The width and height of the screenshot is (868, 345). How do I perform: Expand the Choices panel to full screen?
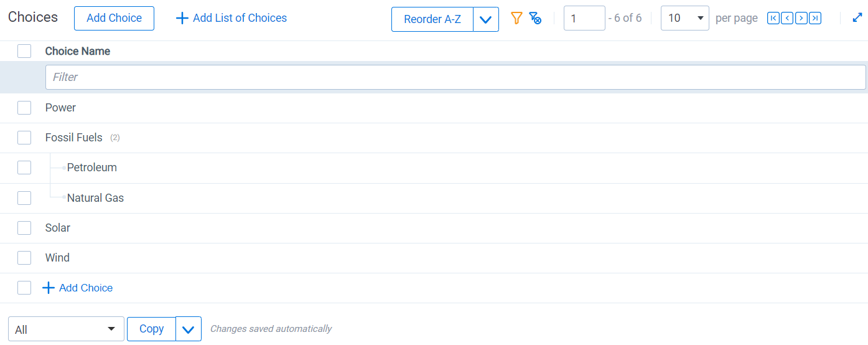pos(857,18)
